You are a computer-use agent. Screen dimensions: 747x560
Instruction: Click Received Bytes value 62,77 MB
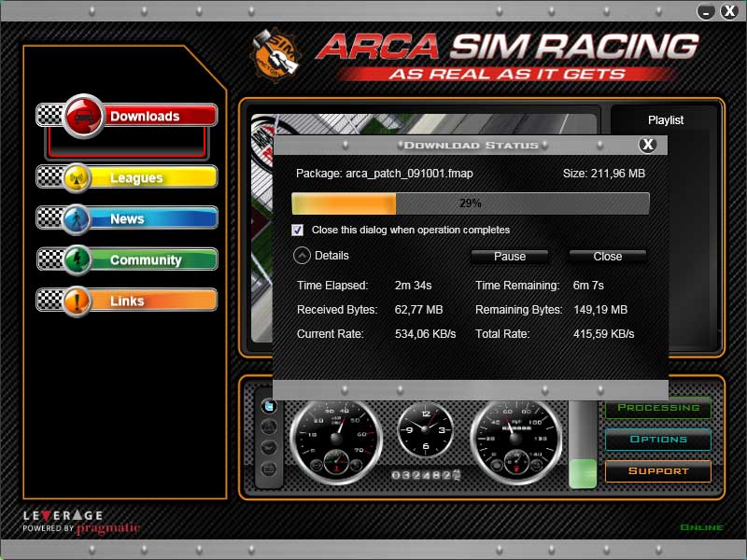click(418, 310)
